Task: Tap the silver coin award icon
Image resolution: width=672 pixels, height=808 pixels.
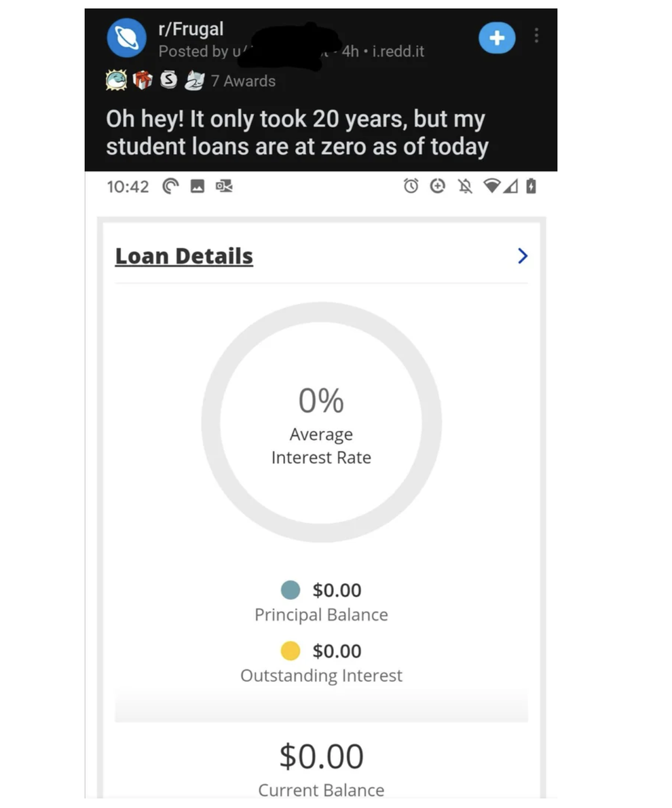Action: (x=168, y=81)
